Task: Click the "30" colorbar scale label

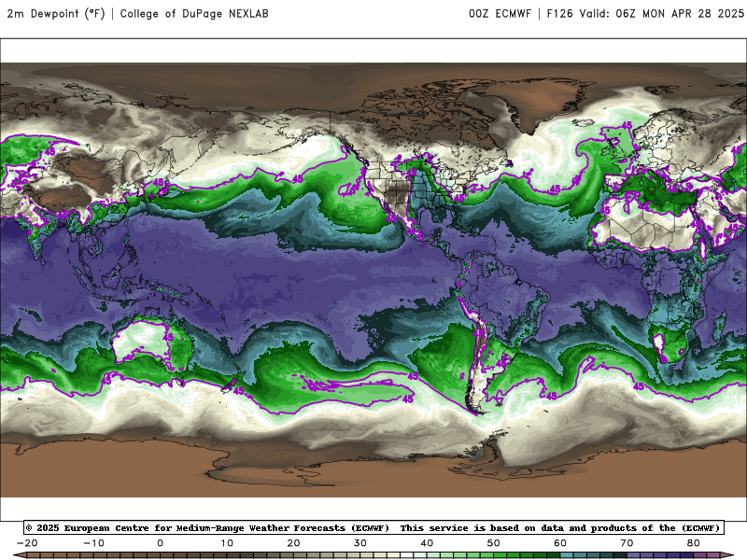Action: (360, 543)
